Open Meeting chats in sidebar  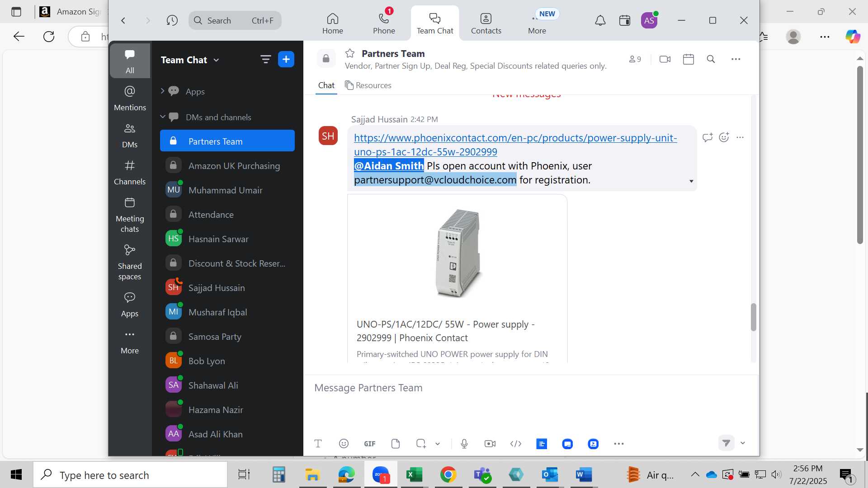[x=130, y=215]
